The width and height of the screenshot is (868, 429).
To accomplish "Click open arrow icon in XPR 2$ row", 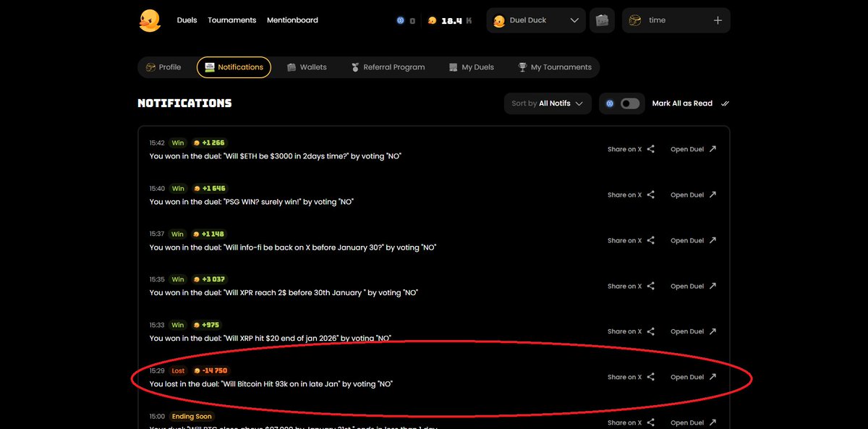I will click(712, 286).
